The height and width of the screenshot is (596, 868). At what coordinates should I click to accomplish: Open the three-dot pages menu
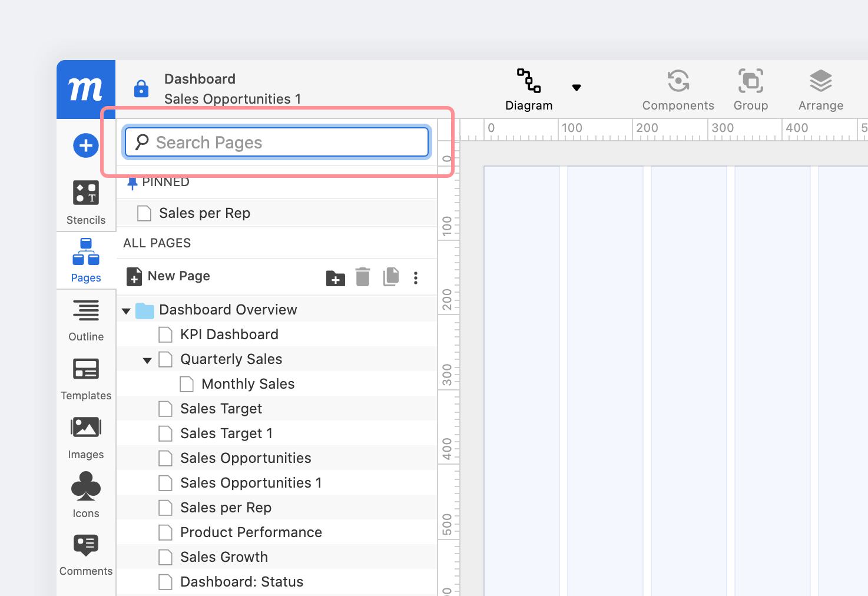point(416,277)
